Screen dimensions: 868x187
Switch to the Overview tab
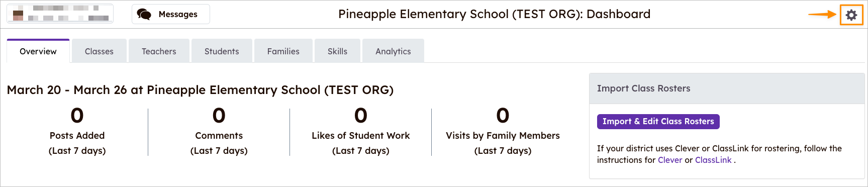[38, 51]
